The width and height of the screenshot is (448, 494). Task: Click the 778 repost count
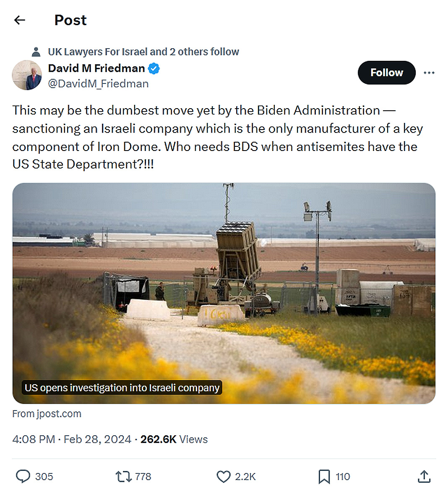143,476
